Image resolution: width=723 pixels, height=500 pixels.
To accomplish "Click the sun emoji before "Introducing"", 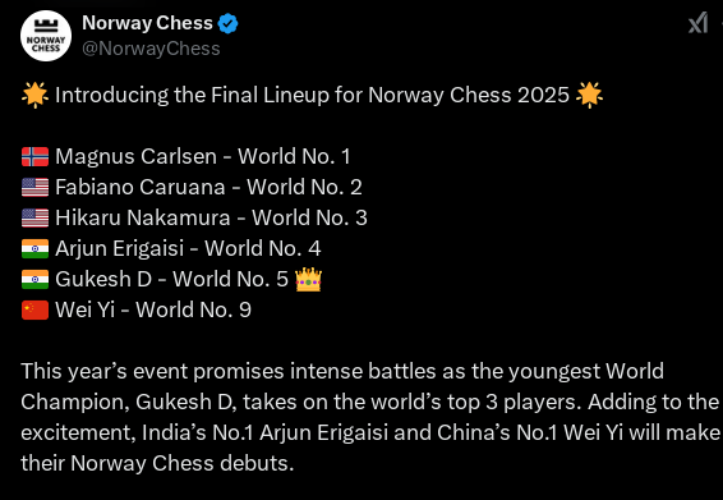I will 34,96.
